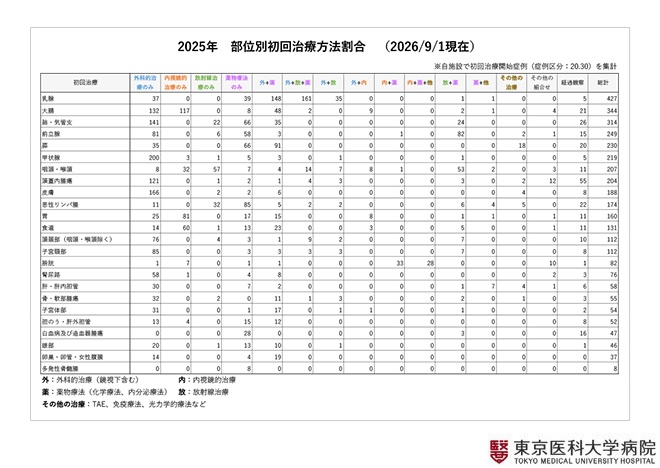Click the 放+薬 column header
This screenshot has height=468, width=660.
click(450, 82)
